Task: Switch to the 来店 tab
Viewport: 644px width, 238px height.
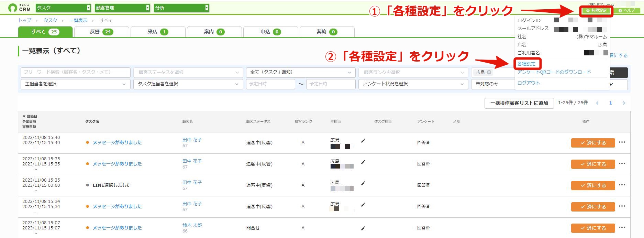Action: 158,32
